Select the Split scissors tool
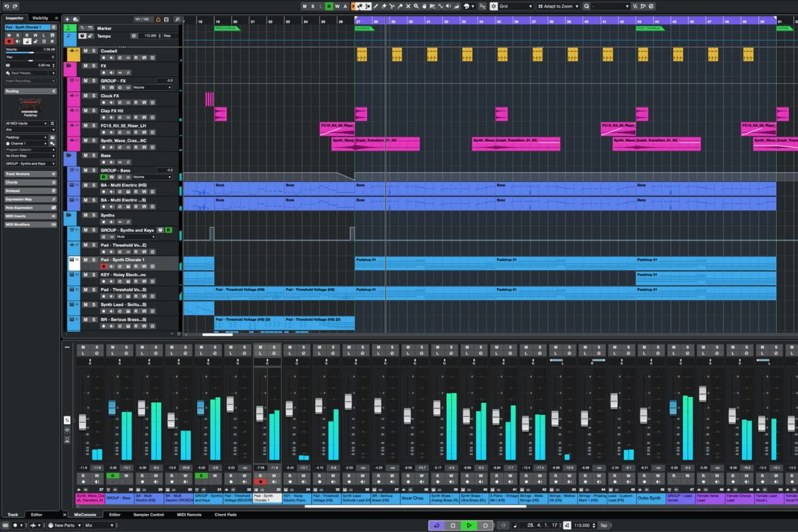The width and height of the screenshot is (798, 532). (x=392, y=6)
